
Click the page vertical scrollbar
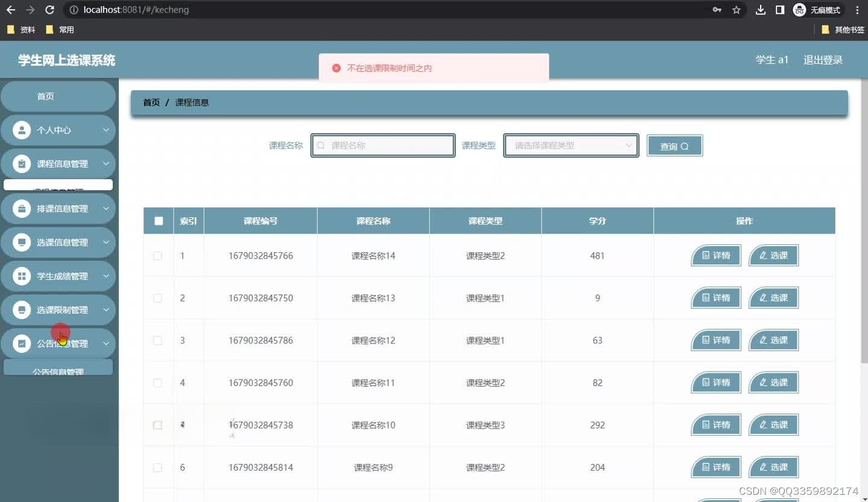[x=863, y=221]
